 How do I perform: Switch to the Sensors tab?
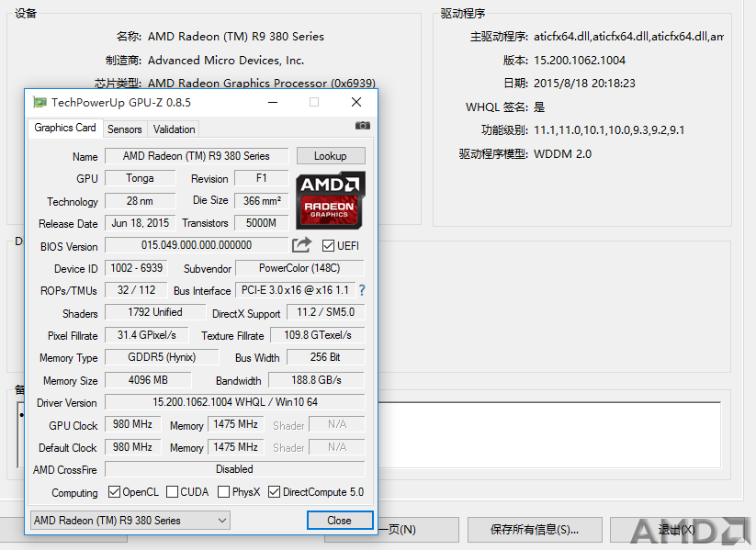click(x=125, y=129)
